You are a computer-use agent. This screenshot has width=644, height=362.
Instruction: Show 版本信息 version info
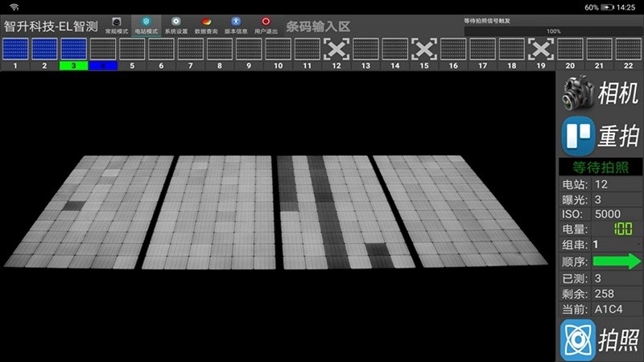pos(236,24)
